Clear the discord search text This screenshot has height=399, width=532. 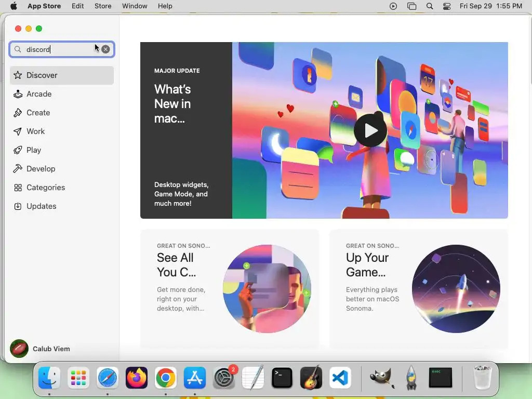click(x=106, y=49)
